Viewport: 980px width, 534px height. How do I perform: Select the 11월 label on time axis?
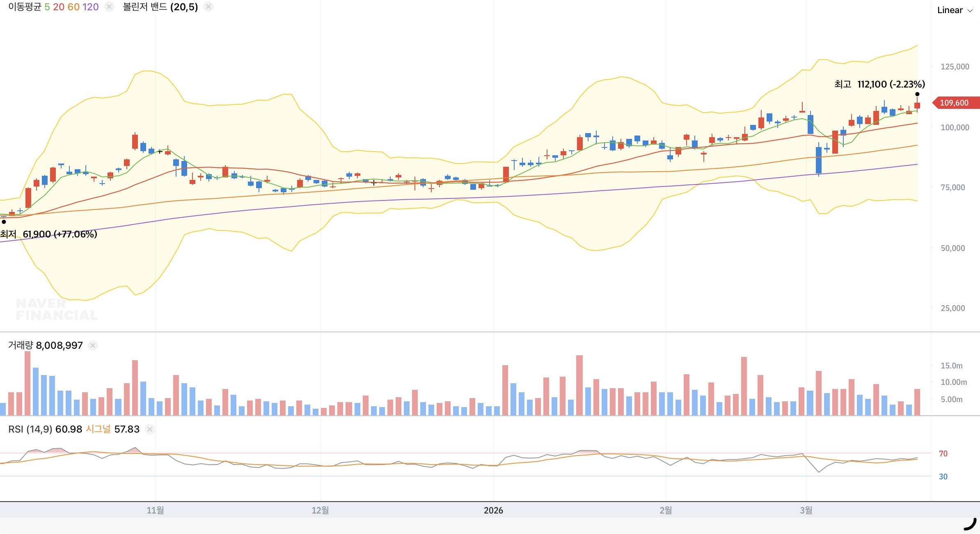tap(155, 510)
